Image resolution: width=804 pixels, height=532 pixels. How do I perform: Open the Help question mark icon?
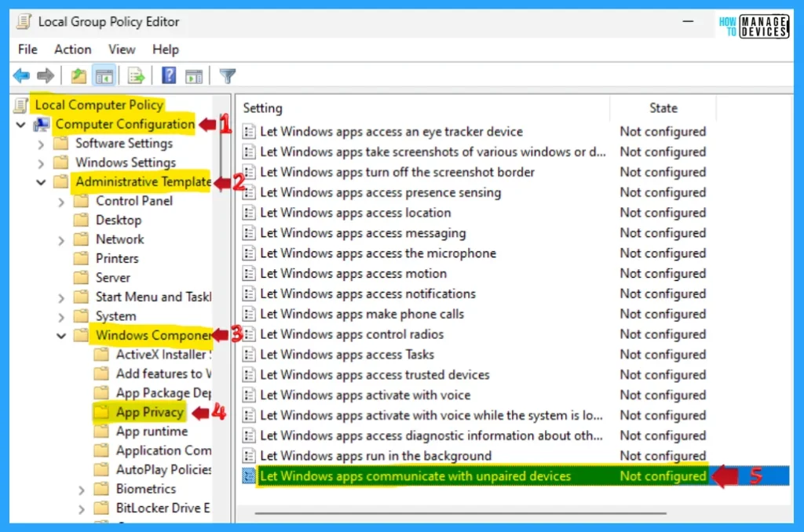click(x=169, y=76)
